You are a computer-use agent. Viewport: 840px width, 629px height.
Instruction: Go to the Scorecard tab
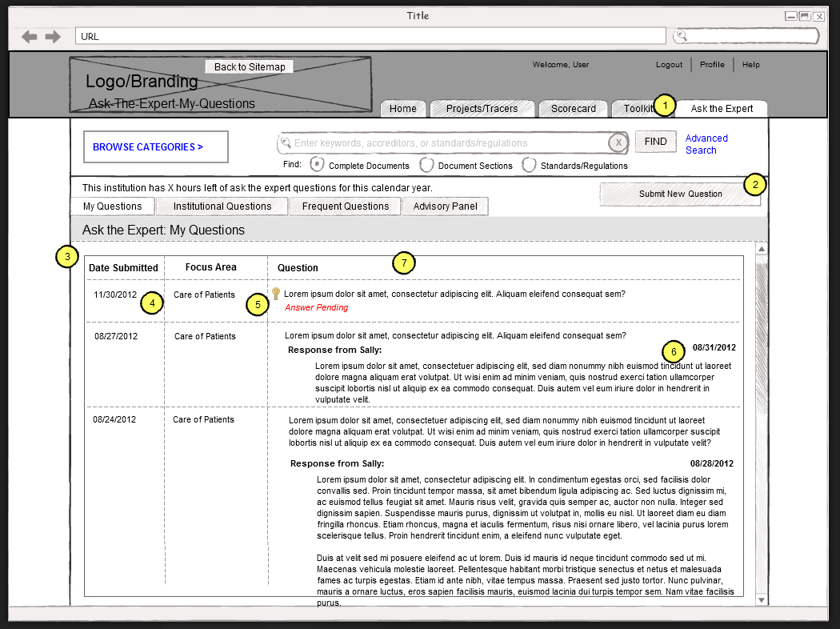pos(574,109)
